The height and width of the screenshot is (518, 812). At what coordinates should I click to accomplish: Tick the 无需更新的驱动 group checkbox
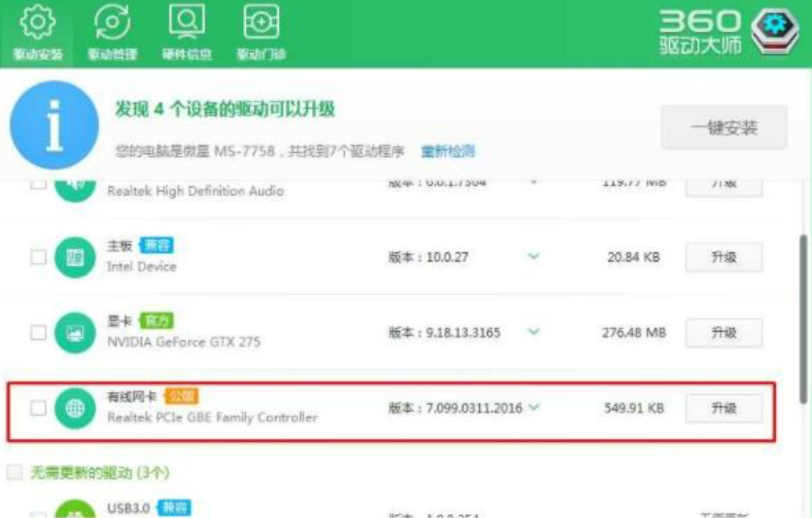click(15, 472)
